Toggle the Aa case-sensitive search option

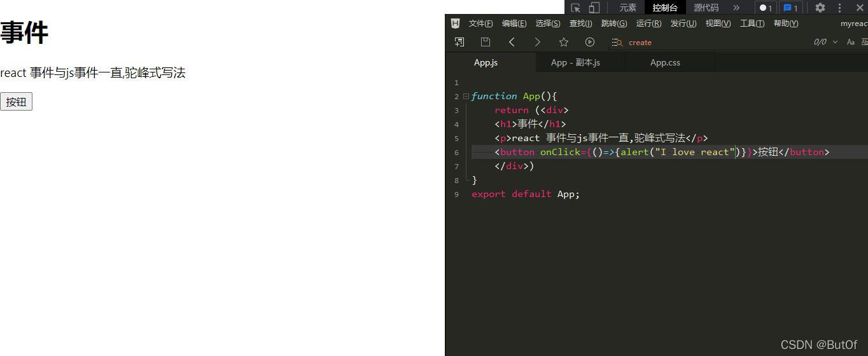click(x=851, y=42)
